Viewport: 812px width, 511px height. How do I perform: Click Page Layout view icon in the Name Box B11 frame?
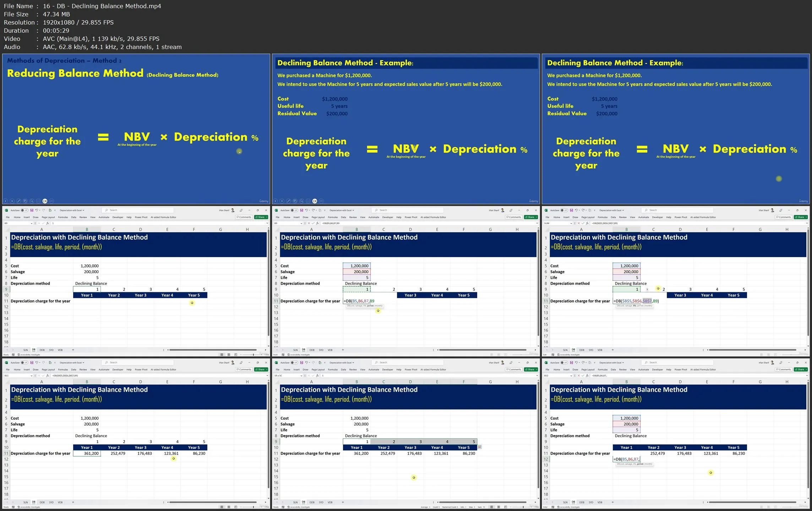click(229, 507)
